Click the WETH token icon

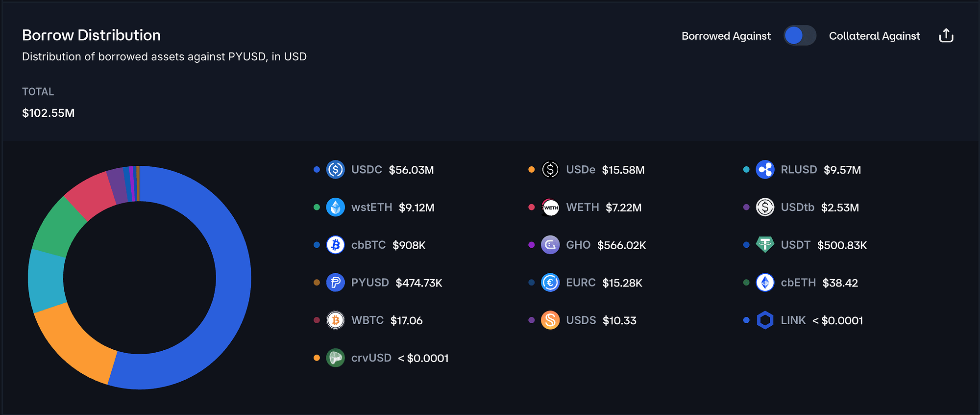550,207
